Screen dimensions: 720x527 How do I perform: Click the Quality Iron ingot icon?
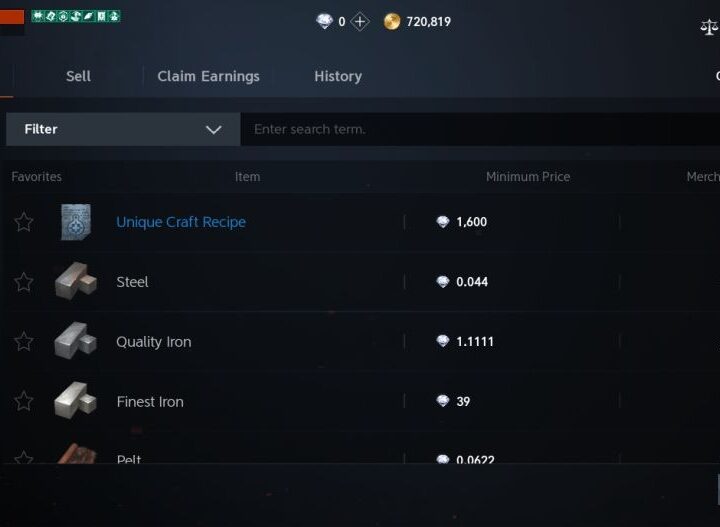tap(75, 341)
